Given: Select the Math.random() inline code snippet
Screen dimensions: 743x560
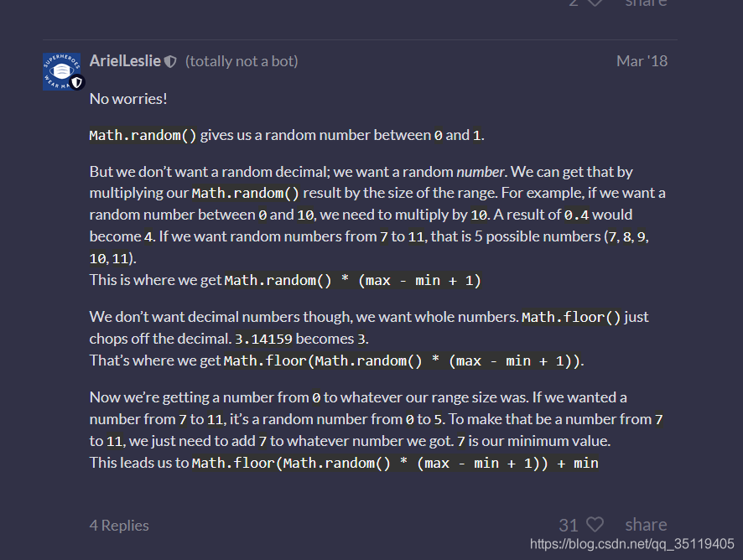Looking at the screenshot, I should coord(134,134).
